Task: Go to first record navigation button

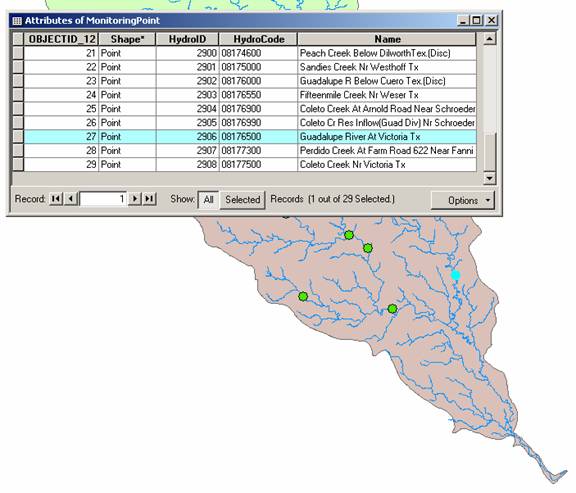Action: (x=56, y=199)
